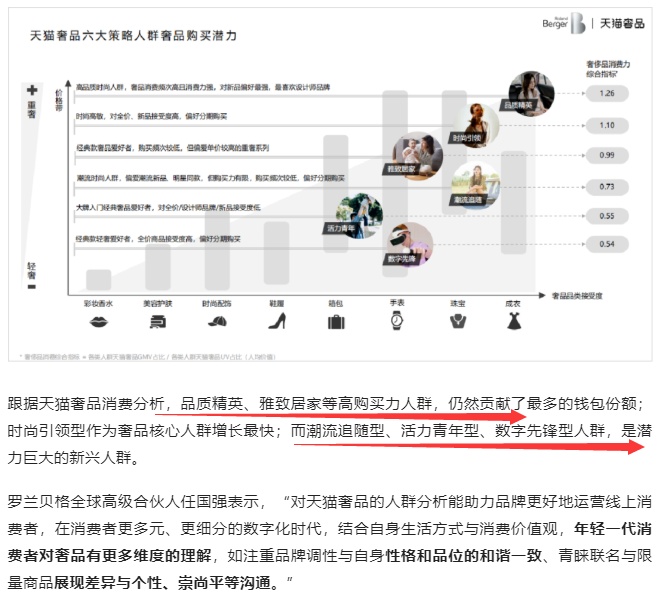The height and width of the screenshot is (602, 662).
Task: Click the bold phrase 展现差异与个性、崇尚平等沟通
Action: [162, 583]
